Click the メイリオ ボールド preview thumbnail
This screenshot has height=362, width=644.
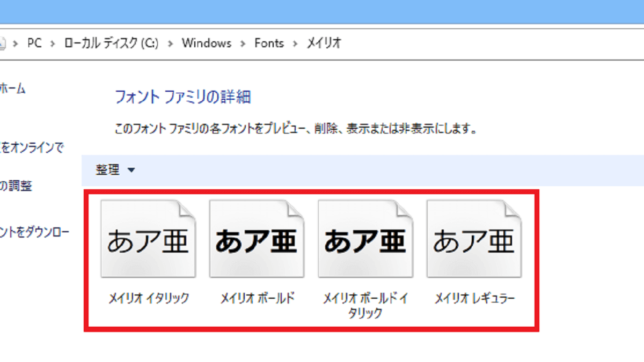[257, 239]
